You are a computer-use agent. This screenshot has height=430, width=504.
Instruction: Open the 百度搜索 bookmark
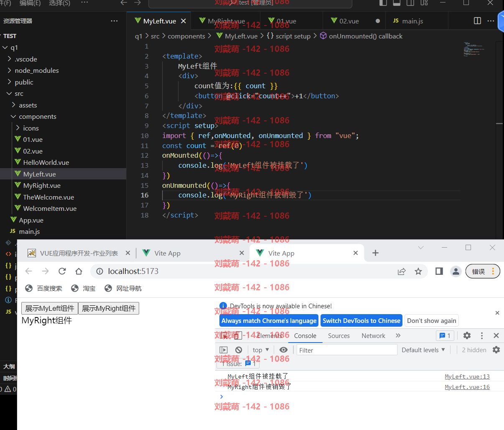(x=43, y=288)
